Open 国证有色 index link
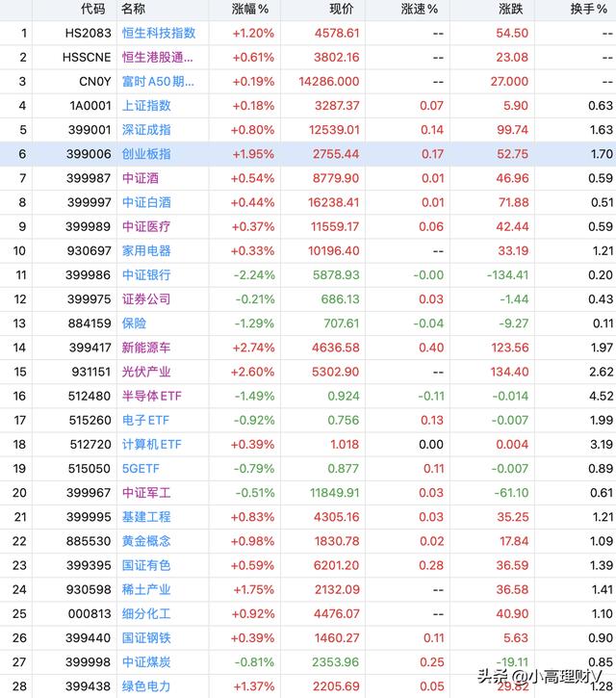Image resolution: width=616 pixels, height=698 pixels. coord(146,565)
